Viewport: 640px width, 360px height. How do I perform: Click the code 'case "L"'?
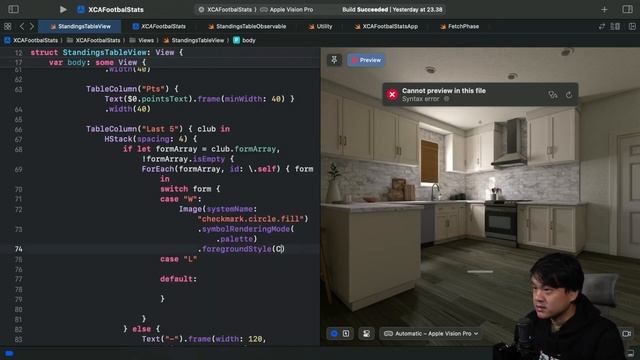[179, 259]
